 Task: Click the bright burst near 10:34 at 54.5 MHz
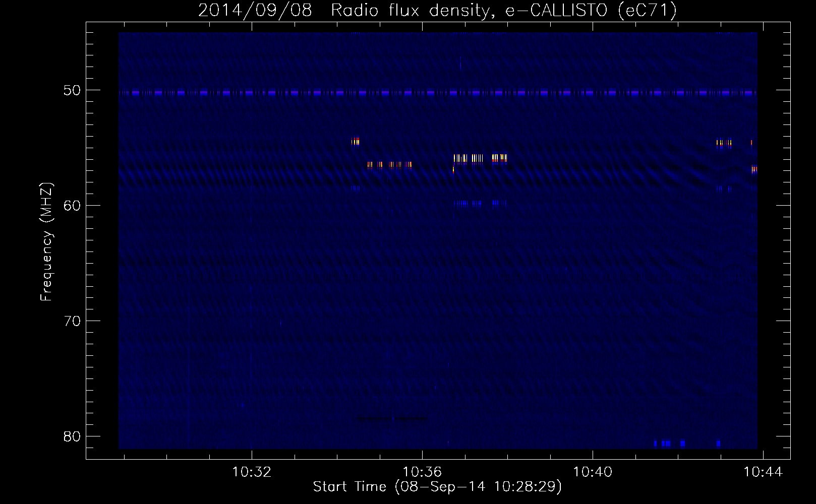tap(356, 141)
